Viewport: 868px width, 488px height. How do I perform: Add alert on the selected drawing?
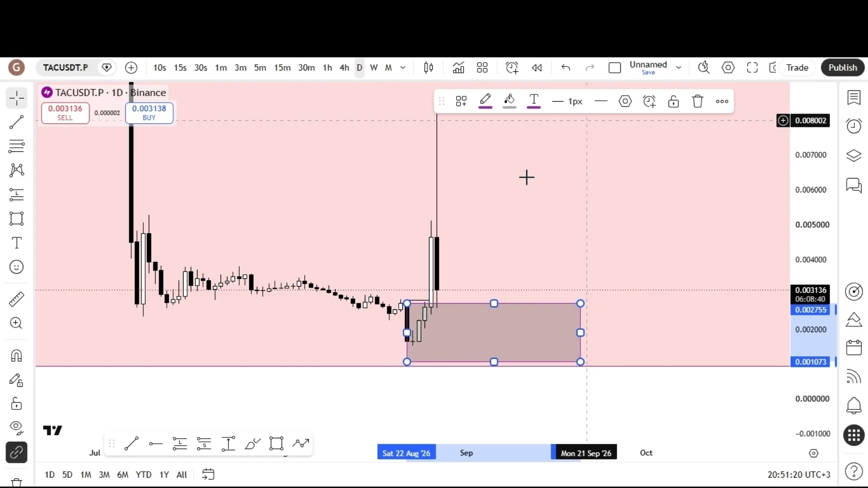click(649, 101)
